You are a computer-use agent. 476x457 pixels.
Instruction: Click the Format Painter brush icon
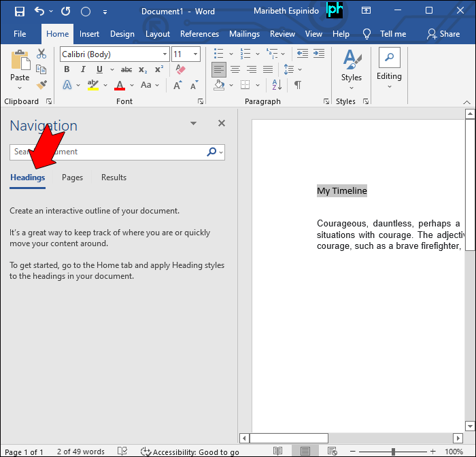click(x=41, y=85)
